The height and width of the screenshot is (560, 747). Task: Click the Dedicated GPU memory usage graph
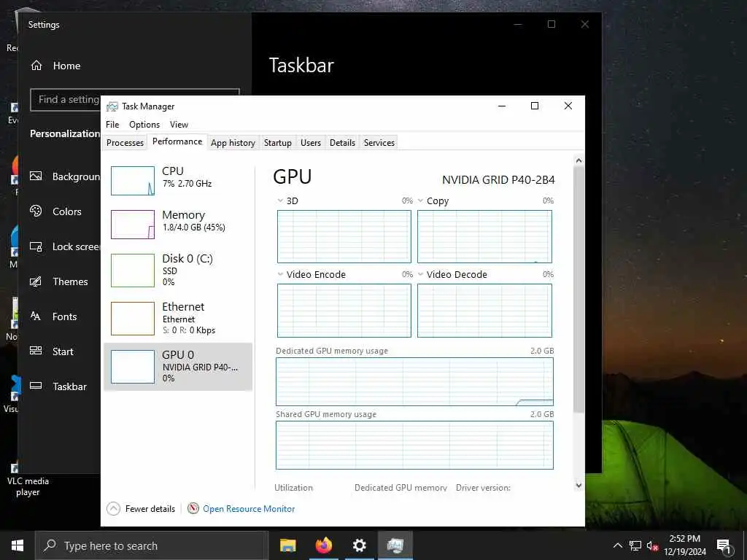coord(414,381)
